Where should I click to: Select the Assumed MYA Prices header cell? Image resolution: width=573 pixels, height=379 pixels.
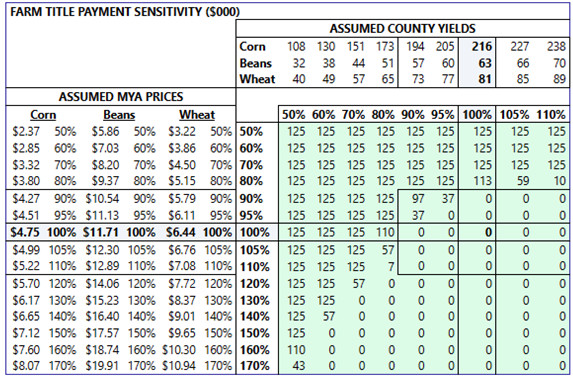click(x=121, y=97)
